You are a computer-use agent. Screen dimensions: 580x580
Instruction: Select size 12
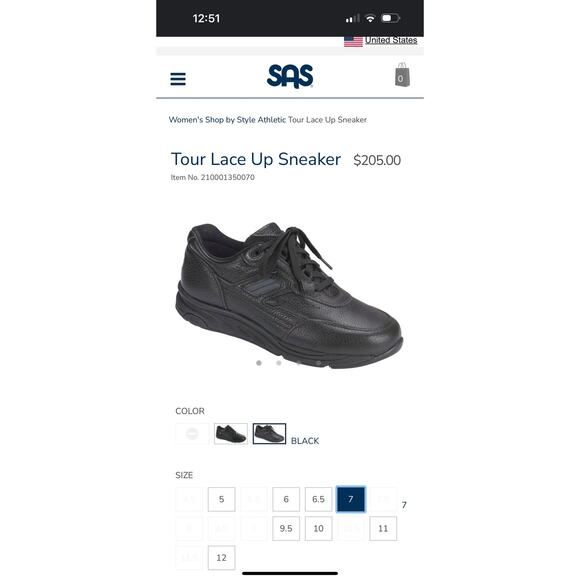tap(222, 558)
